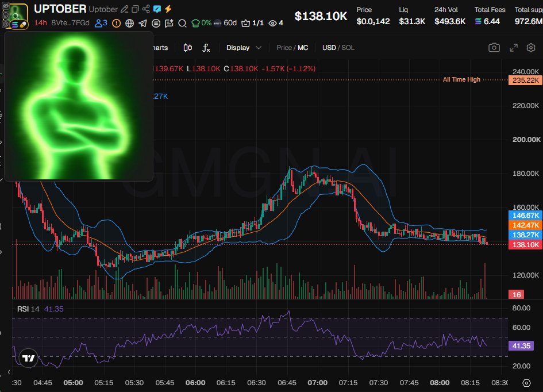Click the large glowing green figure image

click(78, 106)
